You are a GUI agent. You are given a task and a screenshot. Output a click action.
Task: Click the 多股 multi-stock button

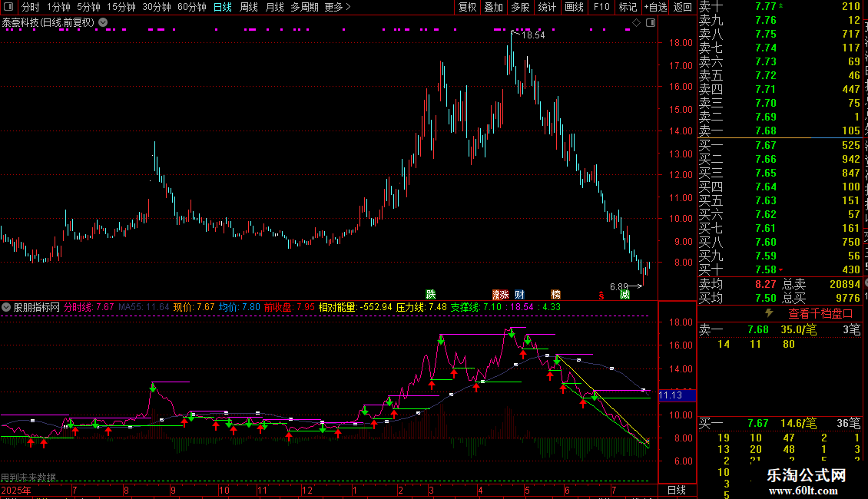click(520, 7)
